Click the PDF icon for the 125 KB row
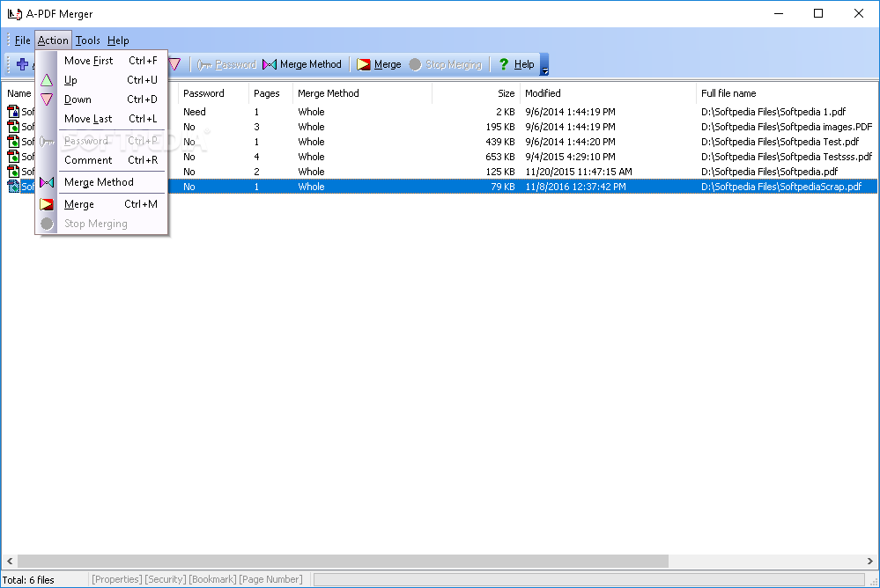 (13, 171)
